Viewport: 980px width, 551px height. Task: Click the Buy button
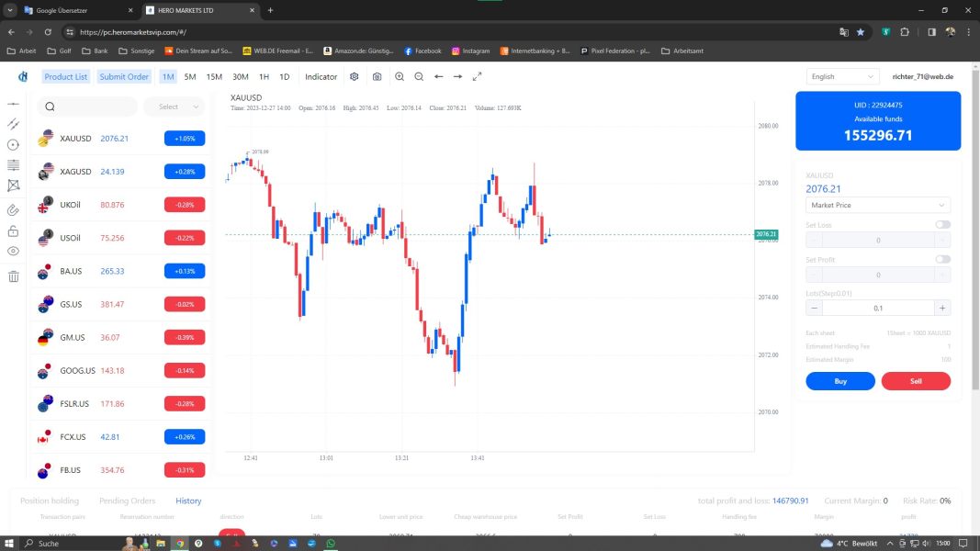(x=840, y=381)
